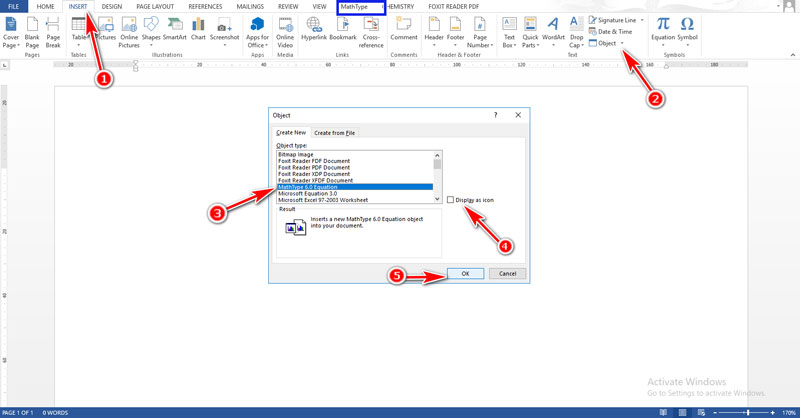The width and height of the screenshot is (800, 418).
Task: Select Foxit Reader FDF Document entry
Action: tap(355, 161)
